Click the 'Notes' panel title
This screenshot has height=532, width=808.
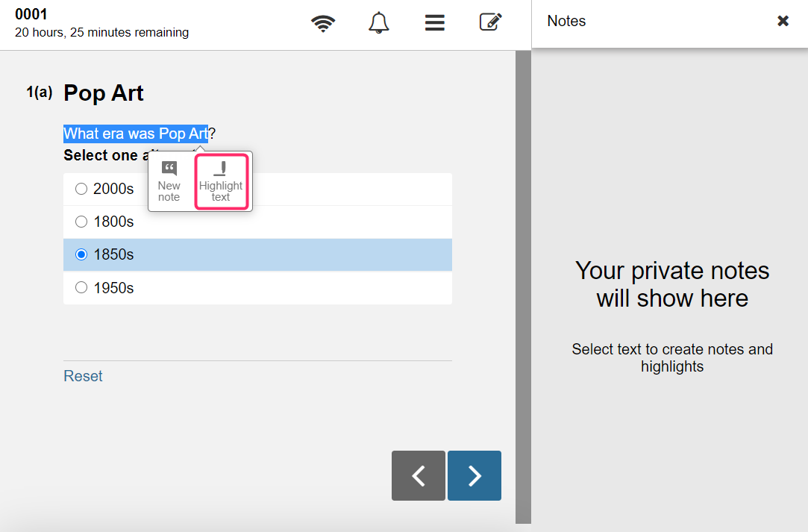coord(566,21)
